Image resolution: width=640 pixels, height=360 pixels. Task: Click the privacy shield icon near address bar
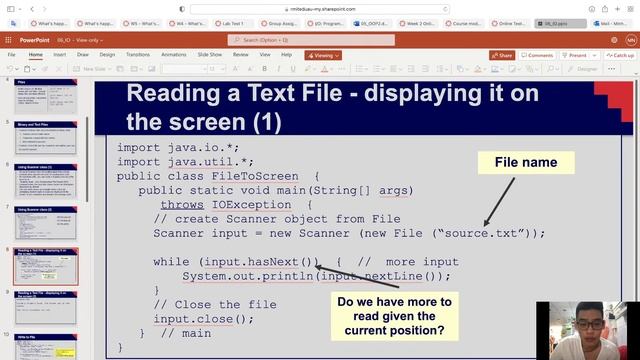click(x=182, y=9)
